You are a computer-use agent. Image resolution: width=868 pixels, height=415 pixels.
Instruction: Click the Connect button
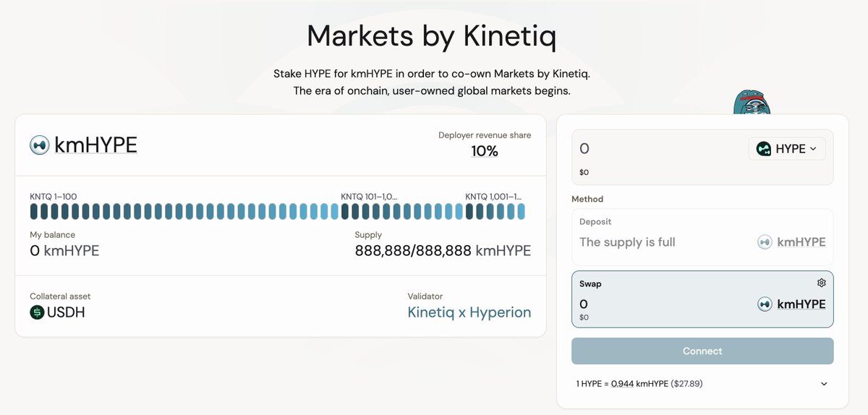point(702,351)
